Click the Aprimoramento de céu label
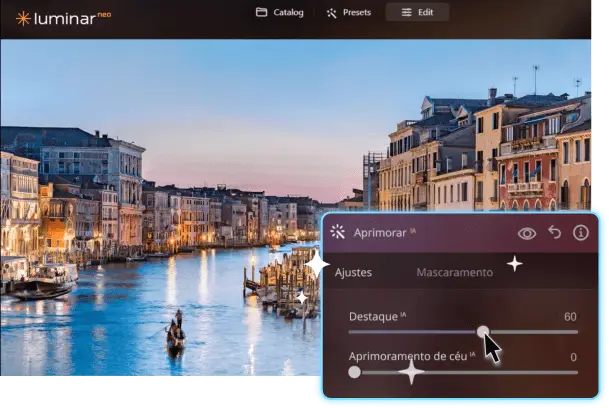Viewport: 609px width, 408px height. pyautogui.click(x=412, y=356)
